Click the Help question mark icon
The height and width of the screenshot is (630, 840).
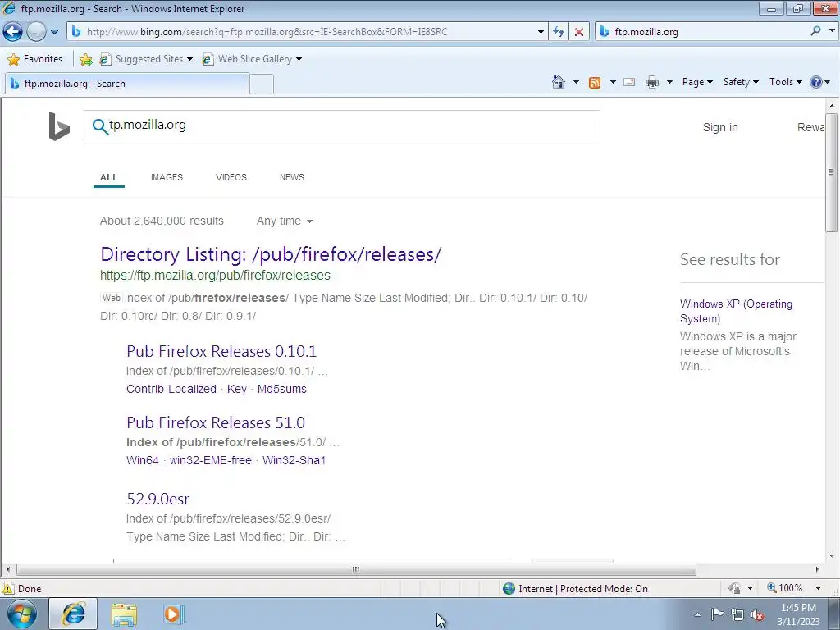click(816, 82)
